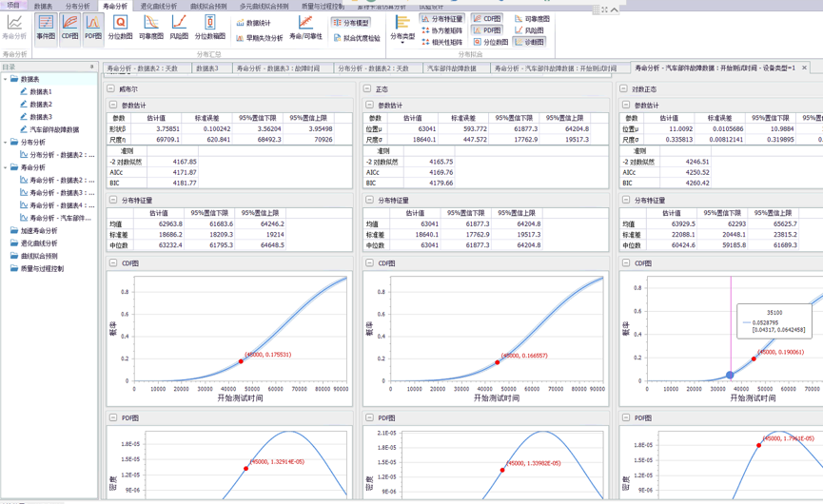Switch to the 退化曲线分析 ribbon tab
Viewport: 823px width, 504px height.
158,7
